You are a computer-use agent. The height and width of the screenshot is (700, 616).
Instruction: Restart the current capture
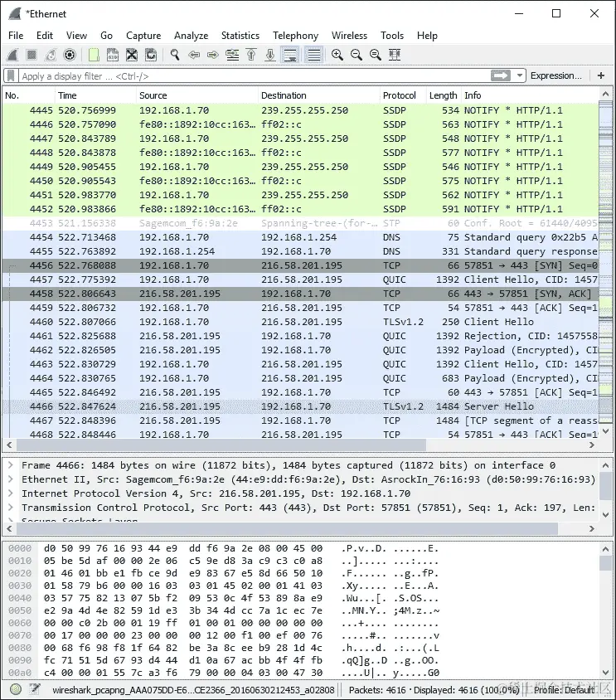click(51, 55)
